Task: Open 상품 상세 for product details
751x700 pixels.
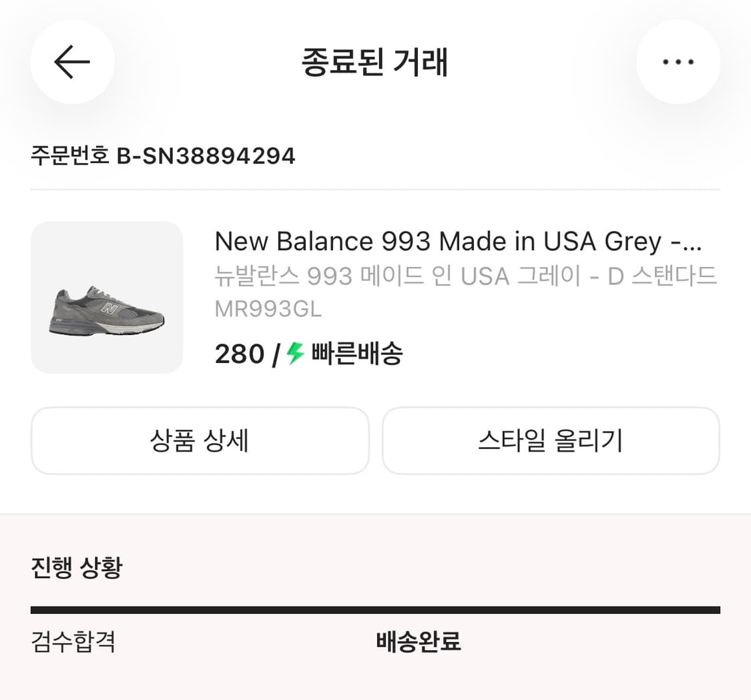Action: pos(200,440)
